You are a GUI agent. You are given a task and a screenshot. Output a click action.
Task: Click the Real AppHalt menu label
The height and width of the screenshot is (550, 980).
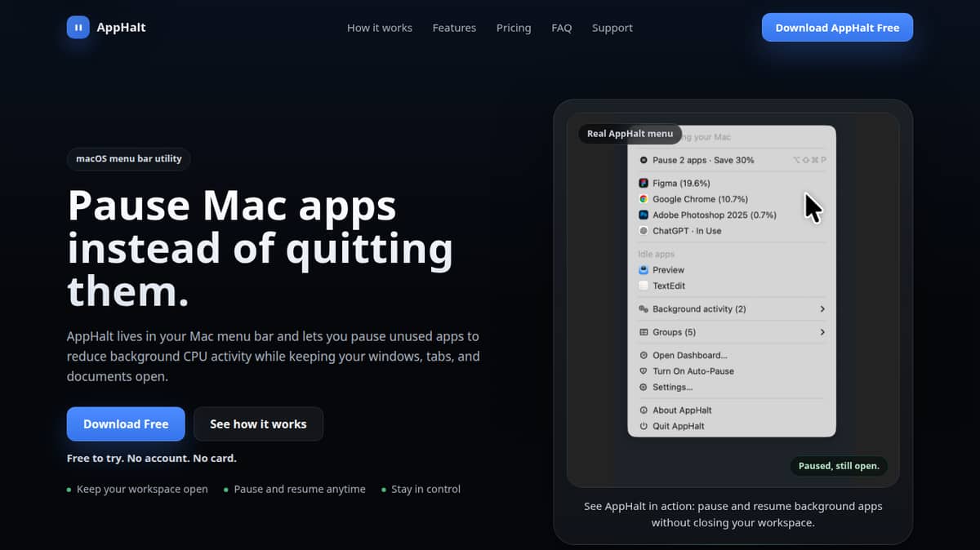pyautogui.click(x=630, y=134)
